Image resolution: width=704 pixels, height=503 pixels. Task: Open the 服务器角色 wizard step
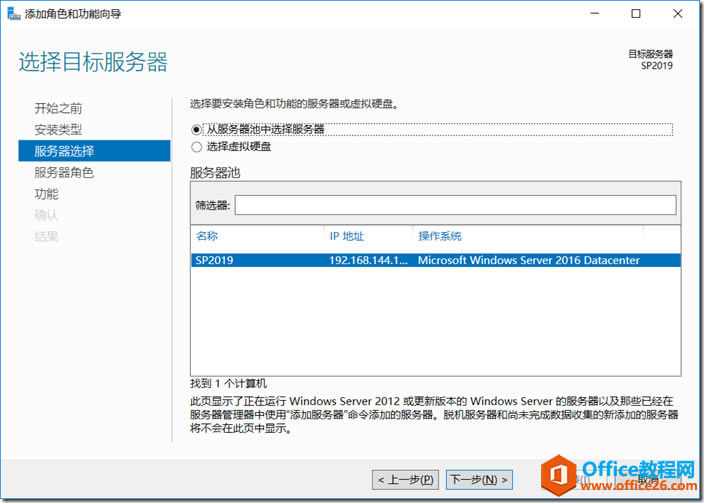(64, 172)
